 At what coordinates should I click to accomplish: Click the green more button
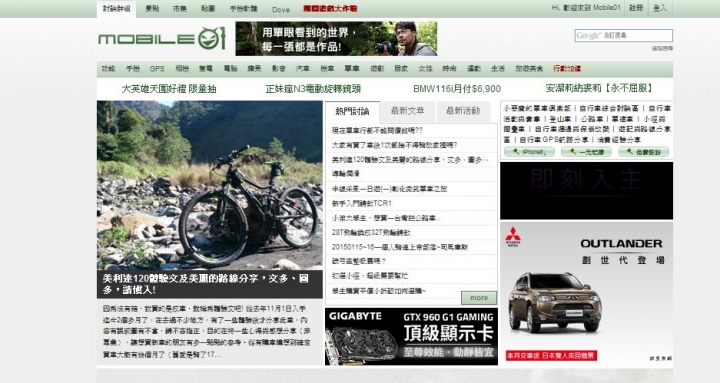[479, 298]
